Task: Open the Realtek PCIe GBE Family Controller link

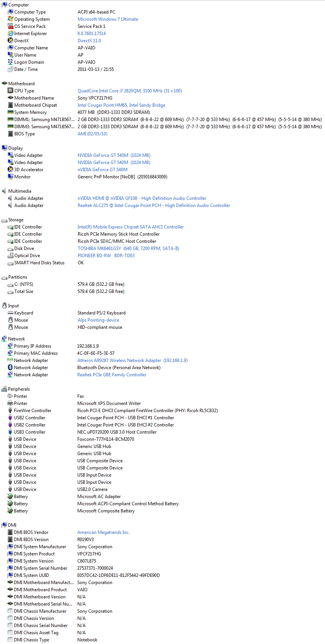Action: tap(112, 375)
